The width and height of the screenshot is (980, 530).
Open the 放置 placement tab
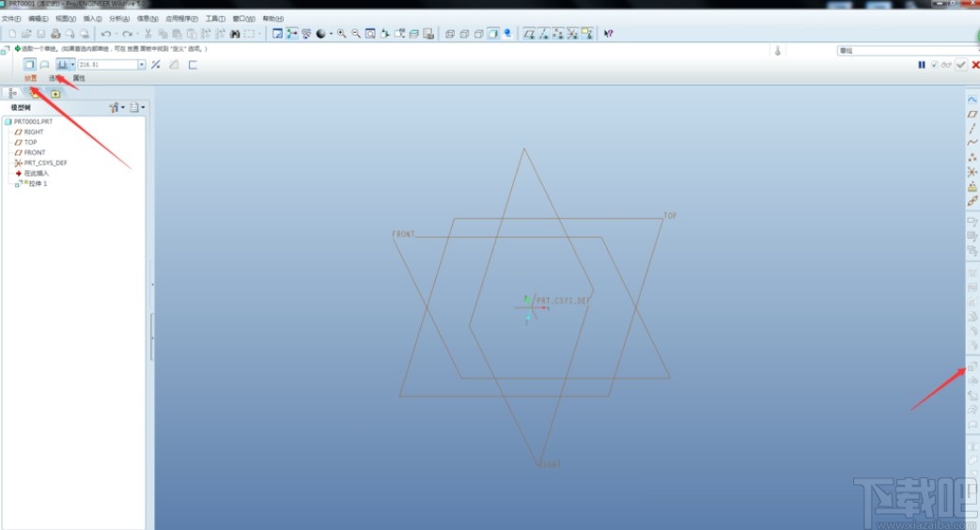coord(31,78)
